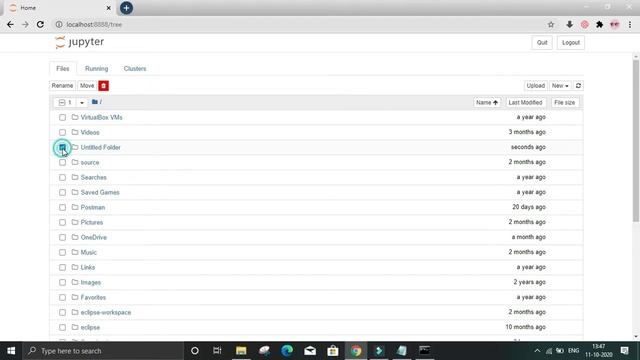The width and height of the screenshot is (640, 360).
Task: Click the Jupyter logo
Action: point(80,42)
